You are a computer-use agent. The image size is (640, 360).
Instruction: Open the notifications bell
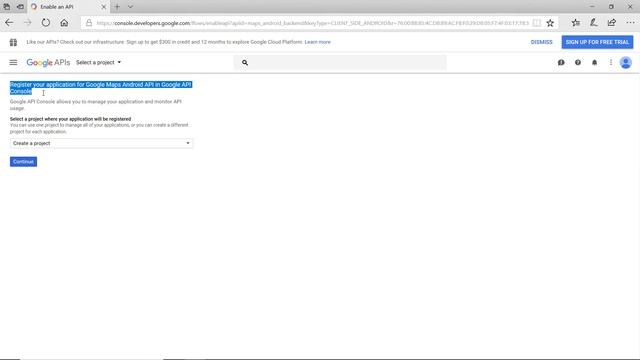click(x=594, y=62)
